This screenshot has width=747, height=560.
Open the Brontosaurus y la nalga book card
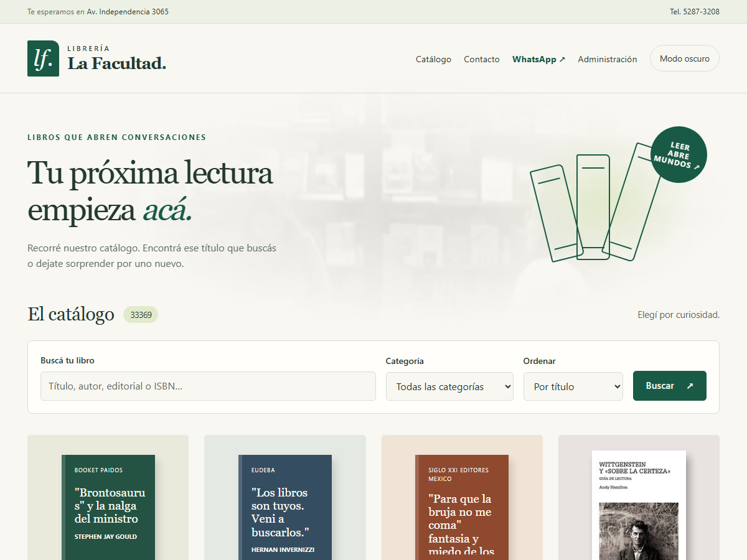(108, 498)
